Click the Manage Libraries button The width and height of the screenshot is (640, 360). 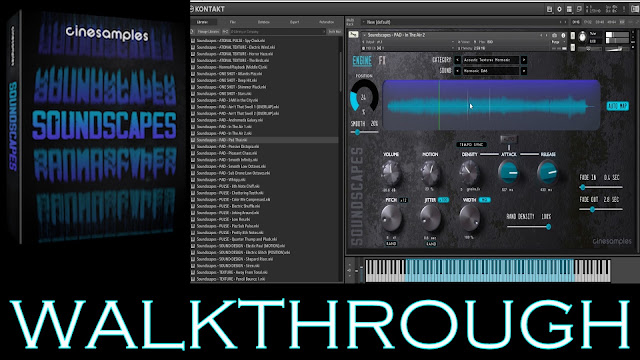tap(208, 31)
